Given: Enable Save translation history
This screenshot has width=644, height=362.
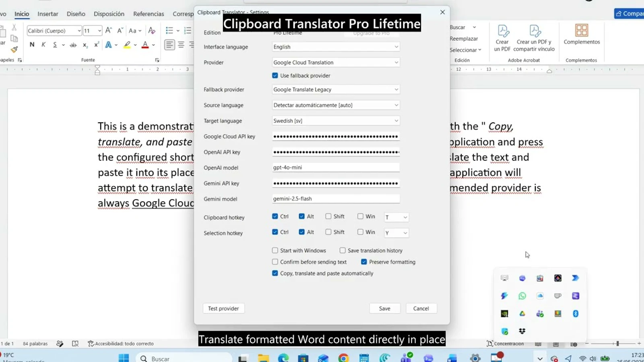Looking at the screenshot, I should pos(343,251).
